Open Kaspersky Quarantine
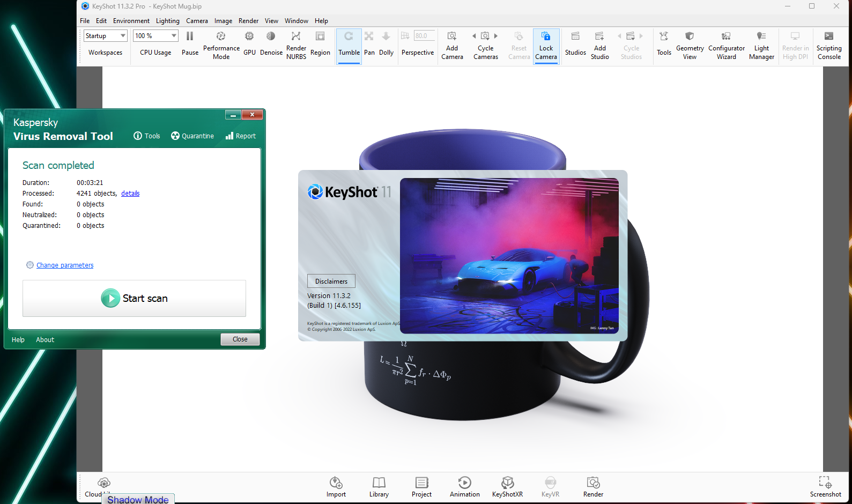The image size is (852, 504). point(192,136)
